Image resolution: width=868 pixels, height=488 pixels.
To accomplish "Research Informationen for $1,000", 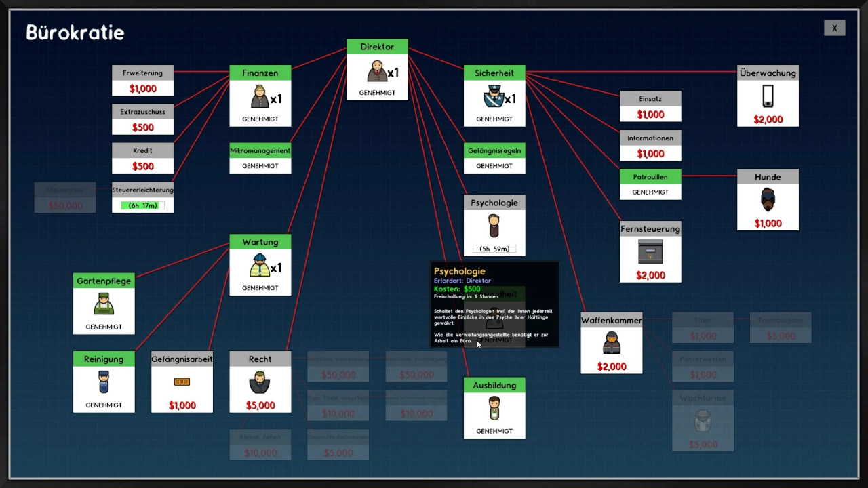I will click(650, 146).
